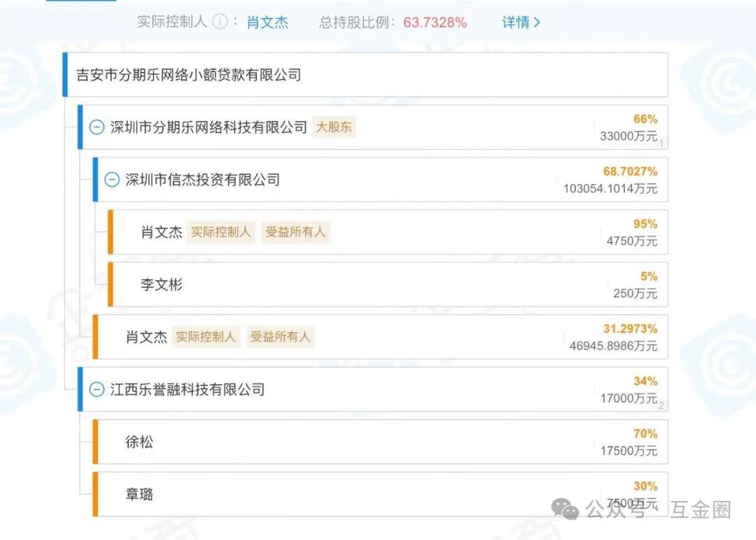The image size is (756, 540).
Task: Click 34% percentage of 江西乐誉融科技
Action: [645, 381]
